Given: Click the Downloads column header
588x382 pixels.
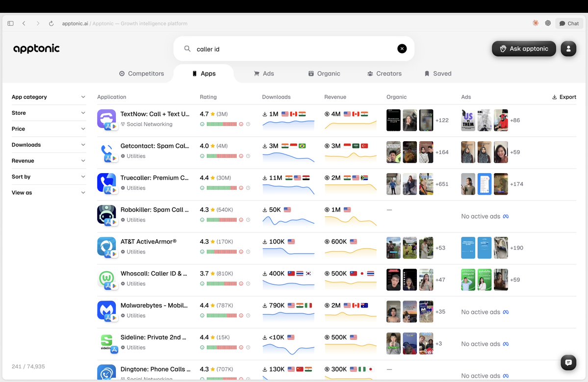Looking at the screenshot, I should pos(276,97).
